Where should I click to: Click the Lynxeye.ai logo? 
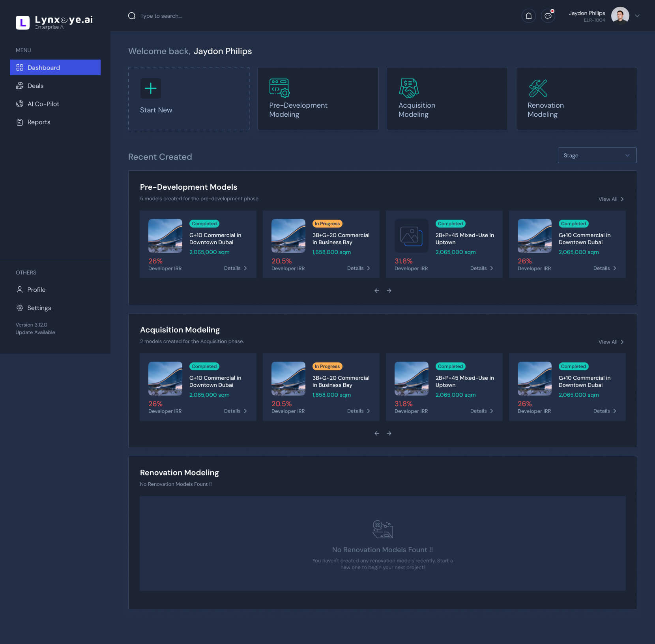coord(54,22)
